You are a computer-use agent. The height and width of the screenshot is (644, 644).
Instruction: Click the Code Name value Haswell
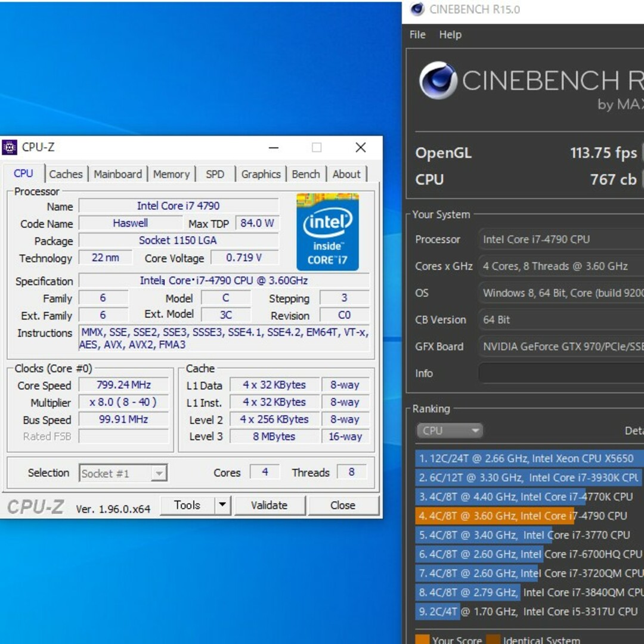(130, 223)
